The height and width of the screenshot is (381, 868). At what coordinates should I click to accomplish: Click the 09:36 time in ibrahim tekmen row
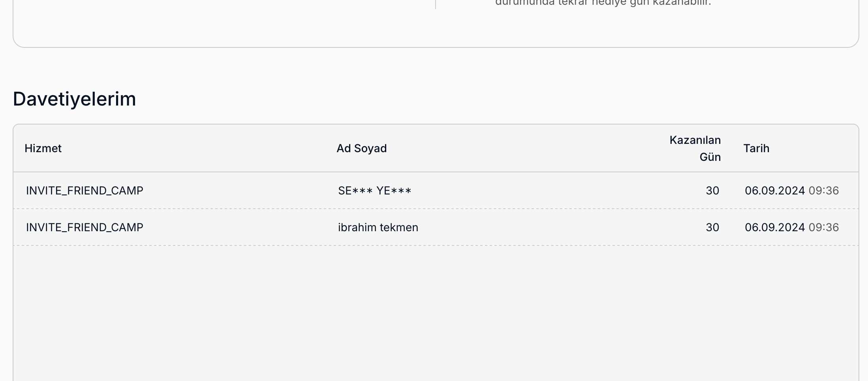(824, 227)
